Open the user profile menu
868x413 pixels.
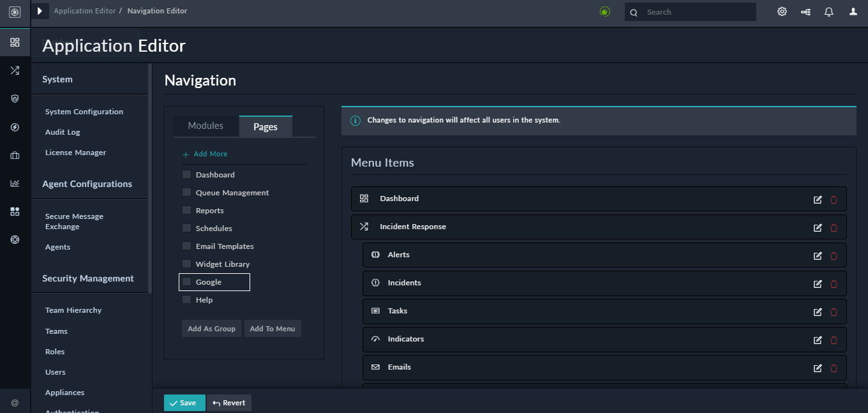(853, 11)
